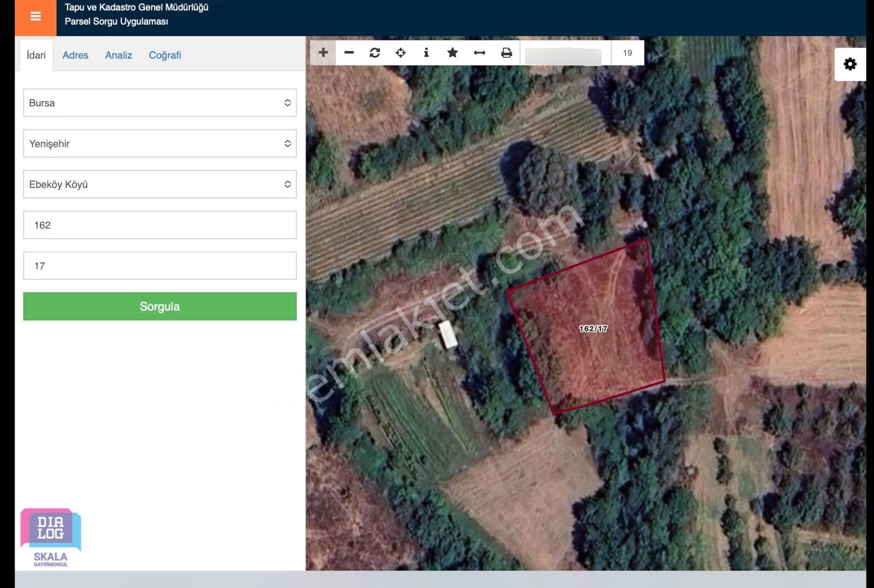This screenshot has width=874, height=588.
Task: Select the Coğrafi tab
Action: coord(164,55)
